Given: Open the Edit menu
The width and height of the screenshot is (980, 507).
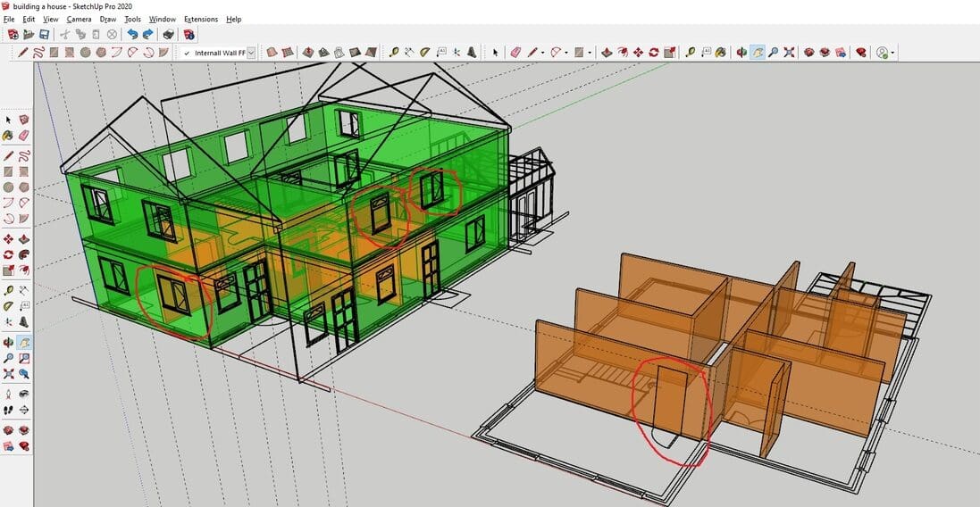Looking at the screenshot, I should coord(29,20).
